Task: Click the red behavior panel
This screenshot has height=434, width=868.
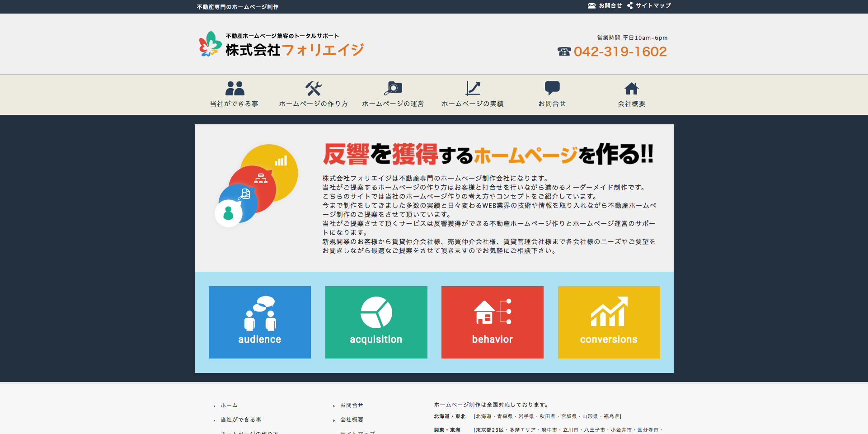Action: [x=492, y=322]
